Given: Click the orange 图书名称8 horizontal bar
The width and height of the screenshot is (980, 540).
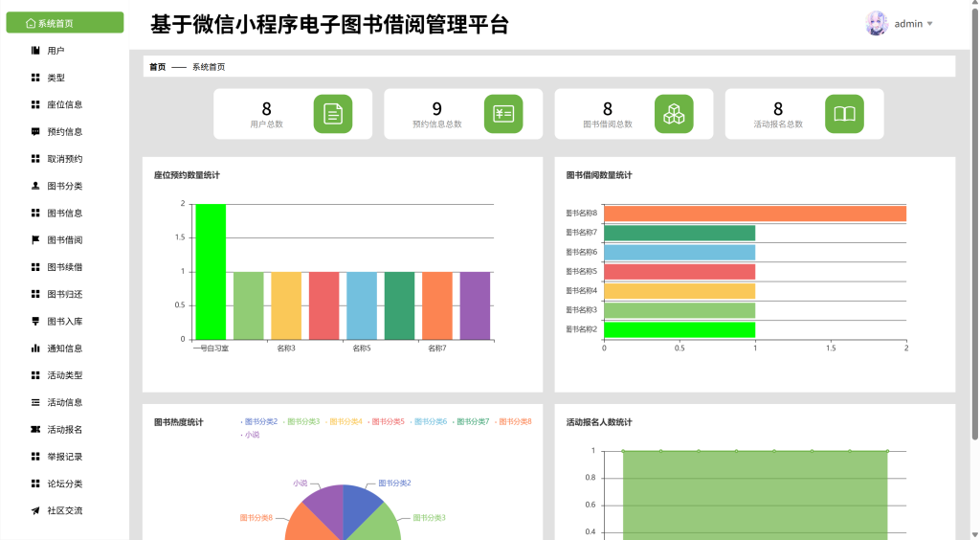Looking at the screenshot, I should pos(755,214).
